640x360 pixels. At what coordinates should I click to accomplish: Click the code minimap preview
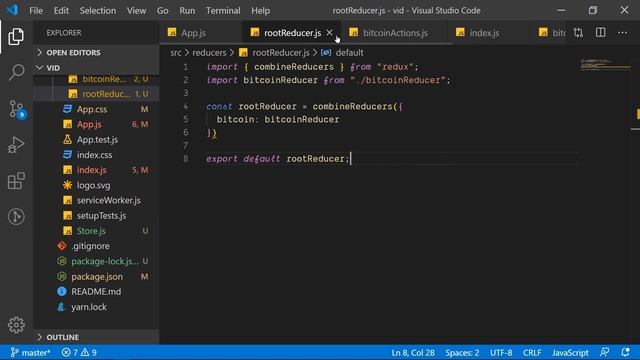tap(606, 64)
